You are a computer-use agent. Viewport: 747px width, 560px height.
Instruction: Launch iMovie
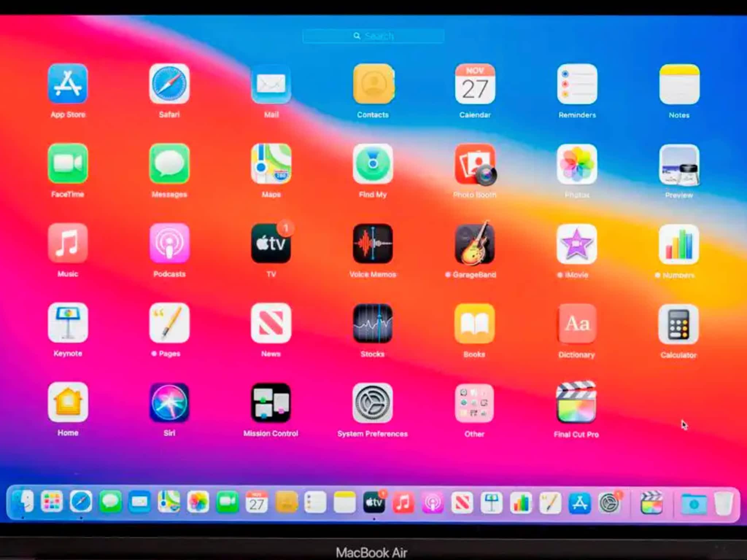[577, 244]
